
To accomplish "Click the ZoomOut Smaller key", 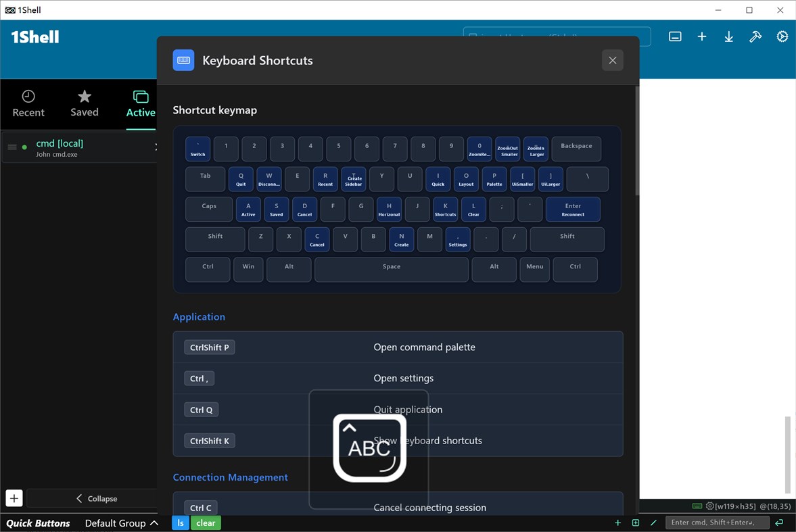I will click(508, 149).
